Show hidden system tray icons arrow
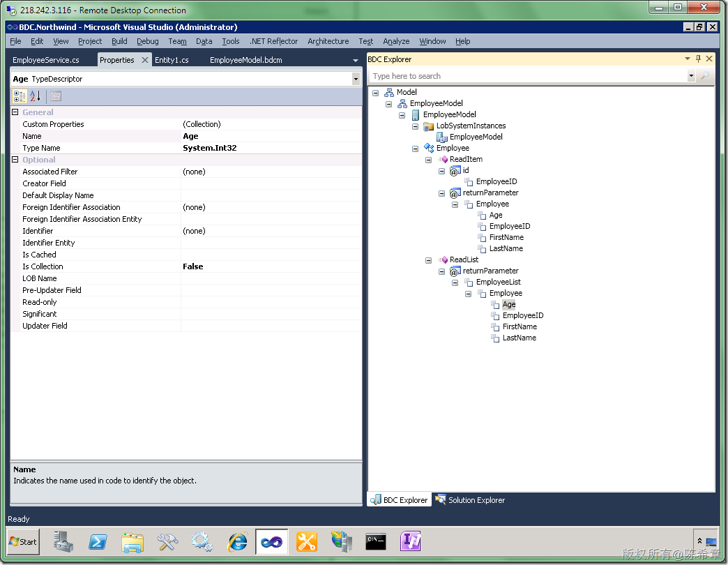The height and width of the screenshot is (565, 728). click(x=699, y=541)
